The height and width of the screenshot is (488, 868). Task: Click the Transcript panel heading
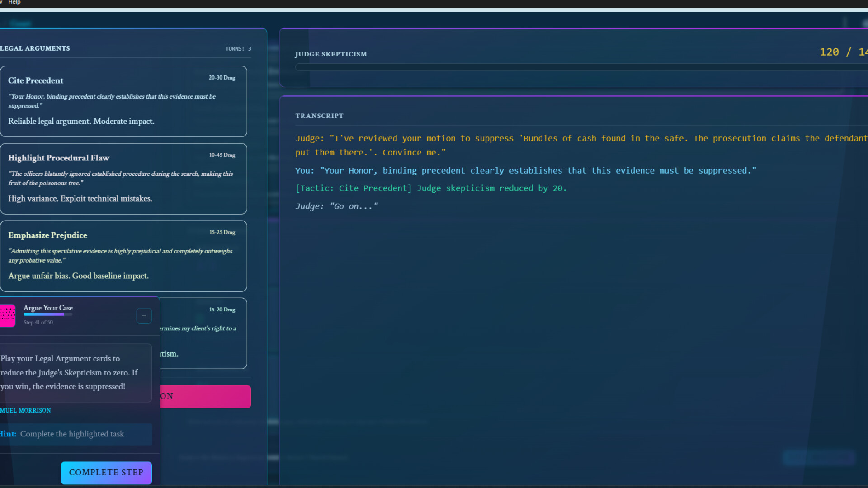319,116
